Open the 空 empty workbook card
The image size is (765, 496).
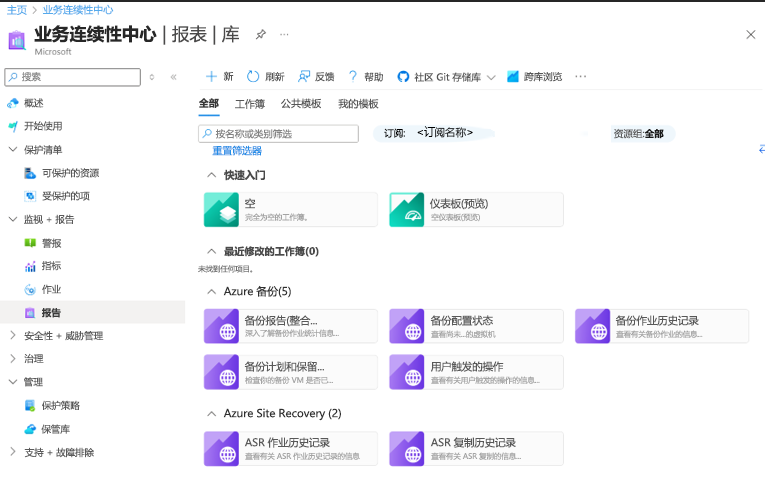291,210
